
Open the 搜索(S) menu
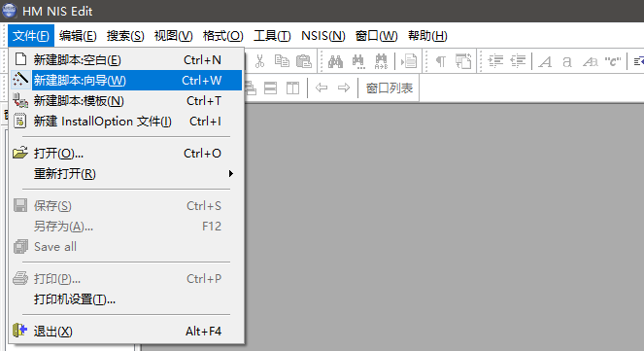click(125, 36)
